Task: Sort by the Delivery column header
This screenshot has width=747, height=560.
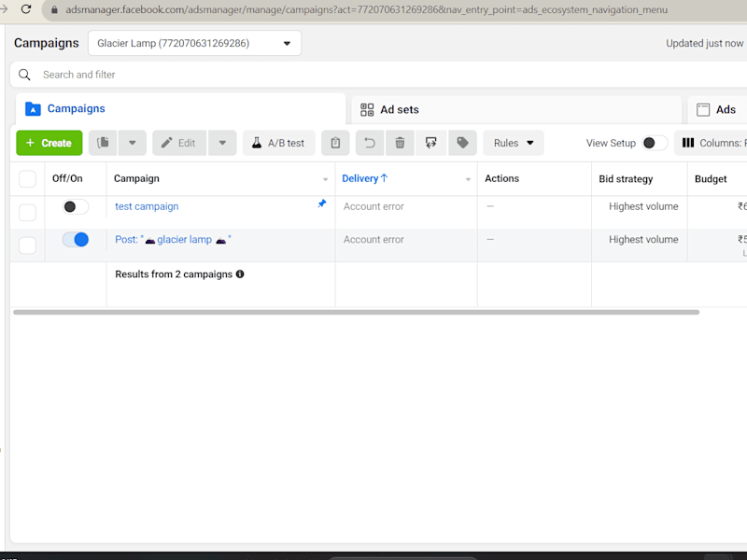Action: (365, 178)
